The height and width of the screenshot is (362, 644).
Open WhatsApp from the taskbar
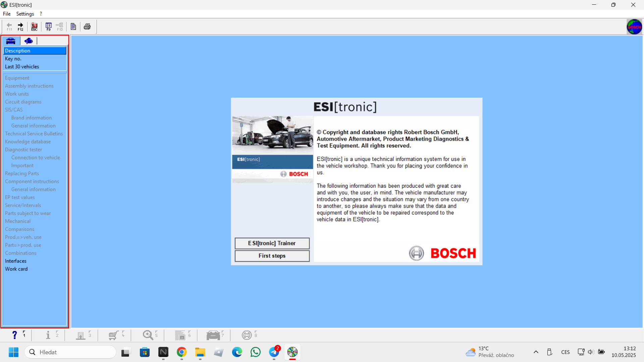point(256,352)
